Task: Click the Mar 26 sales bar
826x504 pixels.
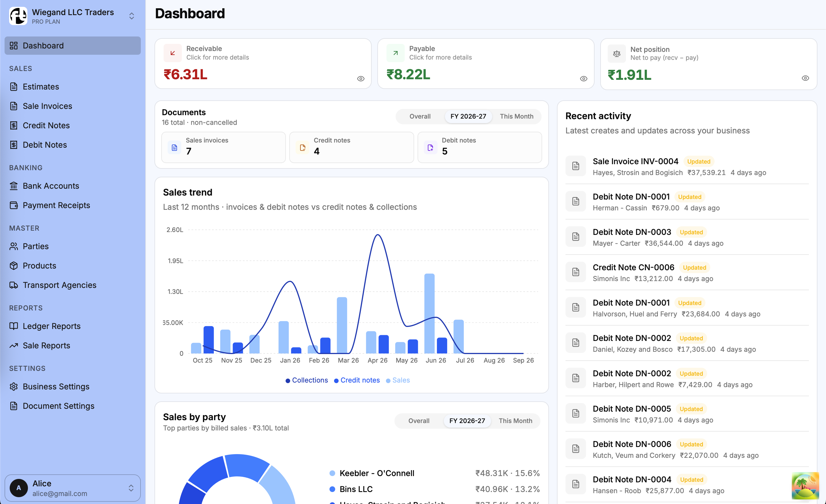Action: pyautogui.click(x=342, y=325)
